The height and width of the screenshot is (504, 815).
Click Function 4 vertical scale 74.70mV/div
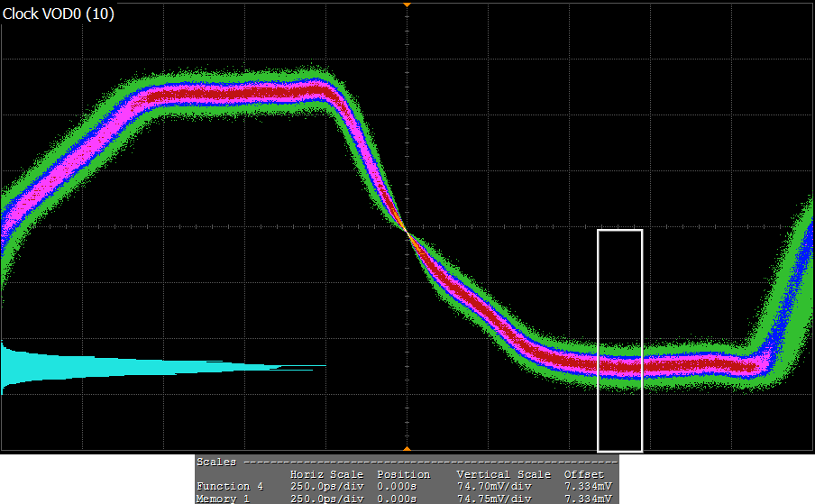[x=494, y=487]
